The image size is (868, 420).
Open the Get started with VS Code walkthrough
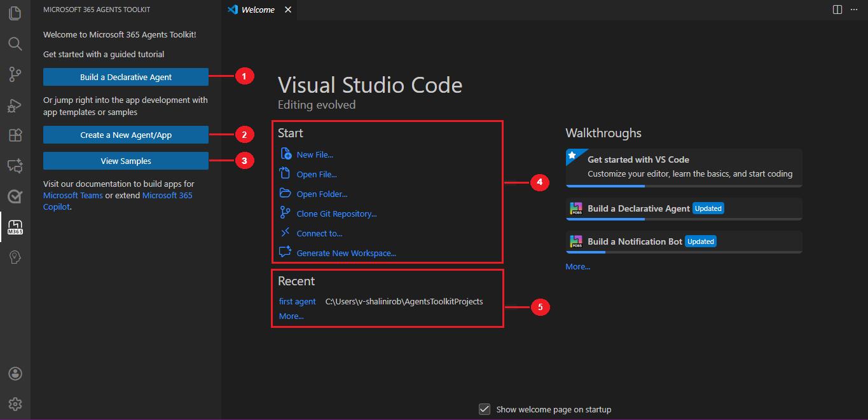tap(684, 168)
